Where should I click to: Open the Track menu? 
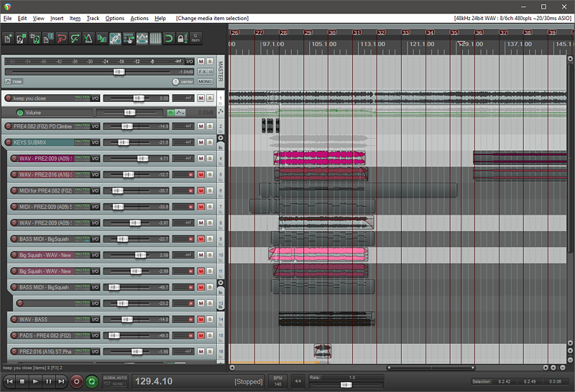(93, 18)
